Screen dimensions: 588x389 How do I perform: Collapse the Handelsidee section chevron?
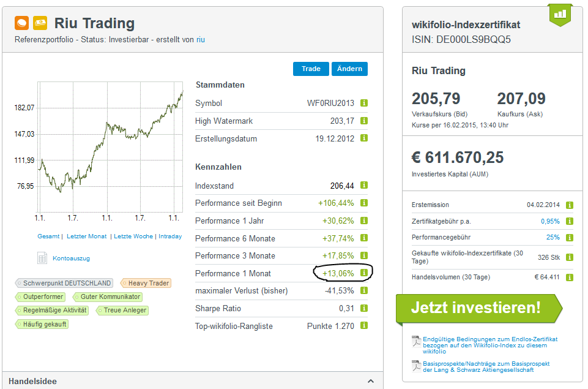[371, 381]
